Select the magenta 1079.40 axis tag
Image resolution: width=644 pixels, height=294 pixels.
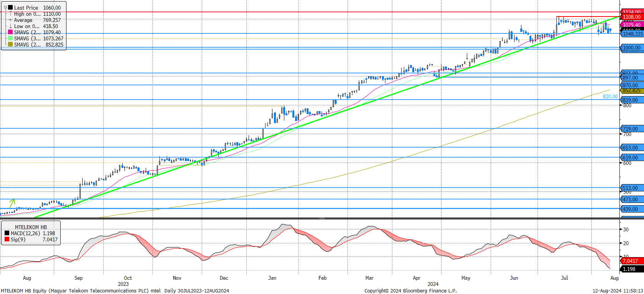click(x=632, y=25)
